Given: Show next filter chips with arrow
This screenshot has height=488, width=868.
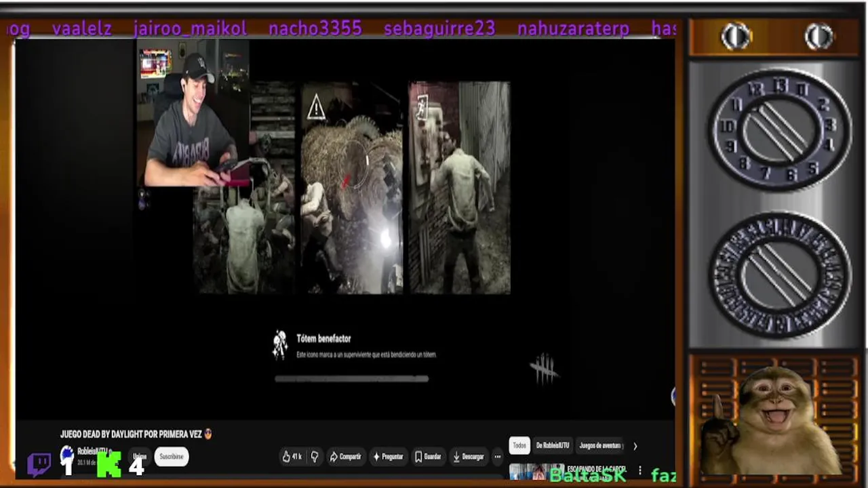Looking at the screenshot, I should click(x=635, y=446).
